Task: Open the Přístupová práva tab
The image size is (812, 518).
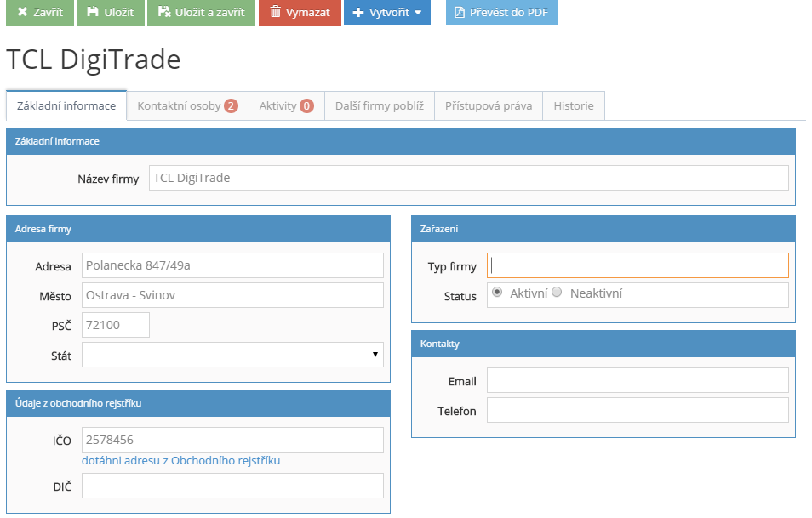Action: click(x=489, y=106)
